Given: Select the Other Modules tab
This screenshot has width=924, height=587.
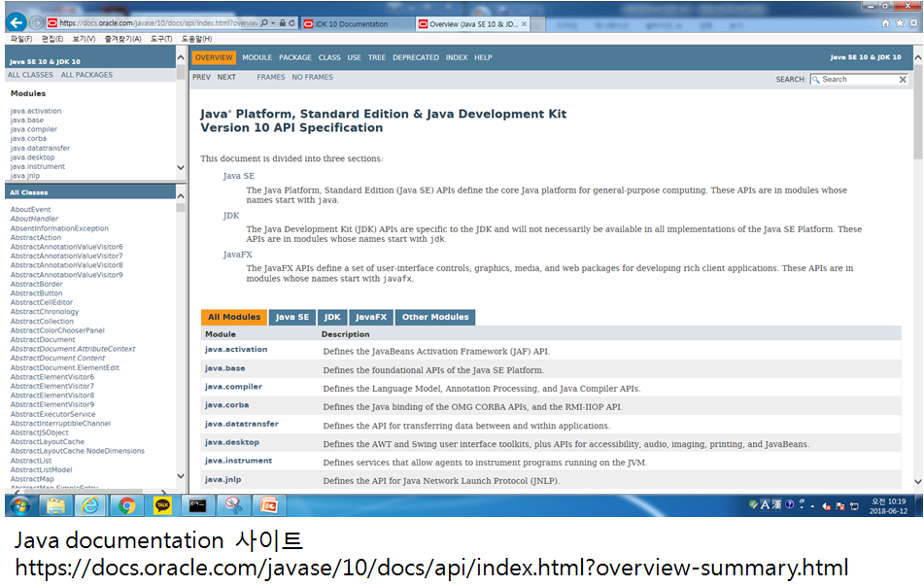Looking at the screenshot, I should click(435, 317).
